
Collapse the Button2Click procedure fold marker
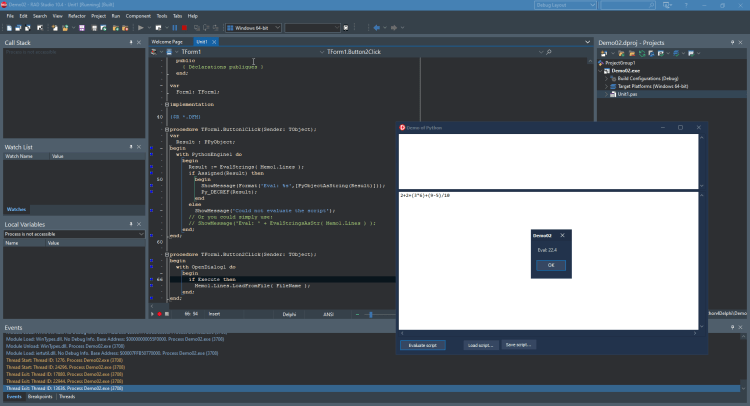[167, 254]
